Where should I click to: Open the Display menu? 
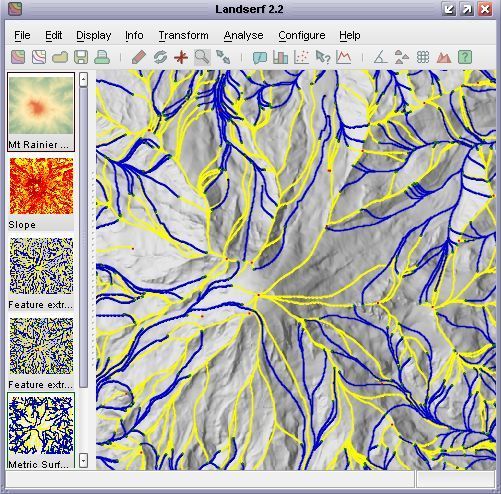click(x=94, y=36)
